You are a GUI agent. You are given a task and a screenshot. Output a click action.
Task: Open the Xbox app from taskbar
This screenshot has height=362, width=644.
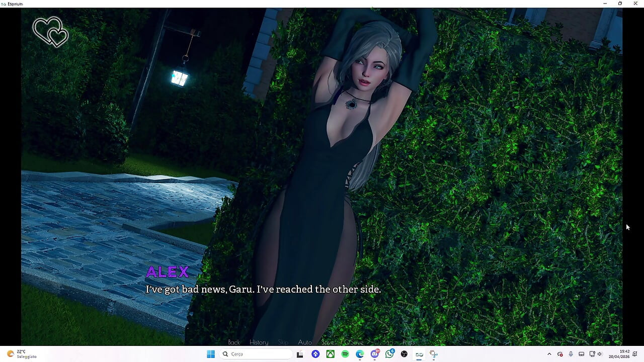coord(330,354)
